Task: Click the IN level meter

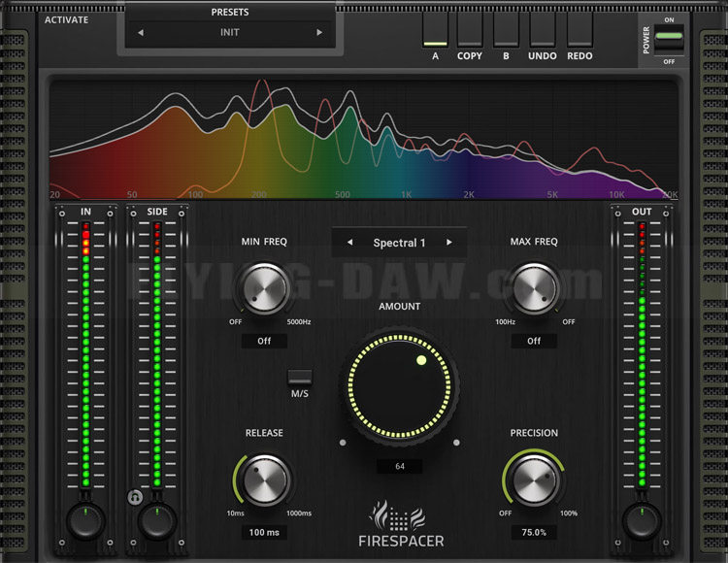Action: pos(85,355)
